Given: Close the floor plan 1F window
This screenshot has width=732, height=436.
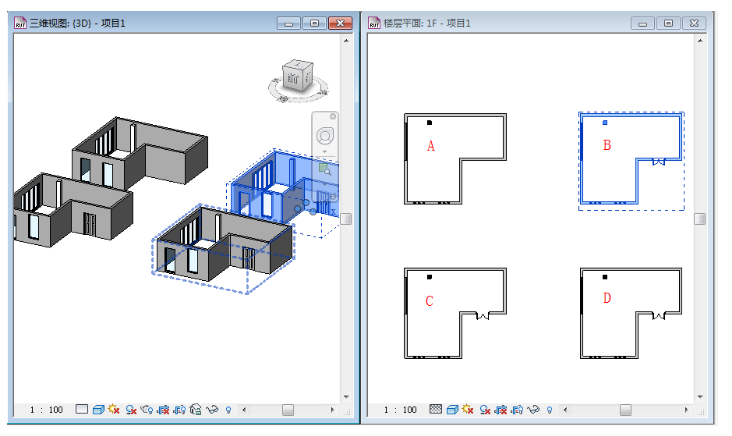Looking at the screenshot, I should 694,23.
